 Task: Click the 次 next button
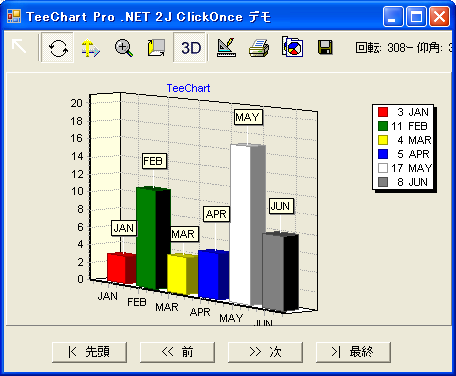tap(265, 352)
